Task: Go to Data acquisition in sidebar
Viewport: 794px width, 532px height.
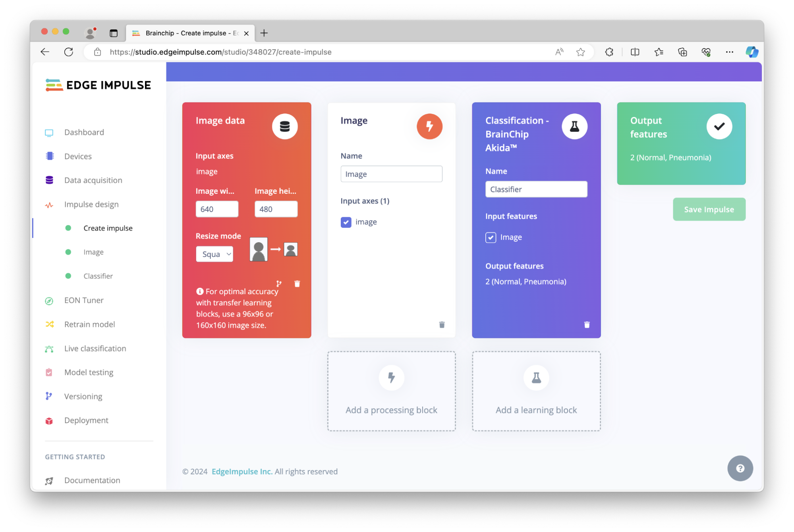Action: pyautogui.click(x=93, y=180)
